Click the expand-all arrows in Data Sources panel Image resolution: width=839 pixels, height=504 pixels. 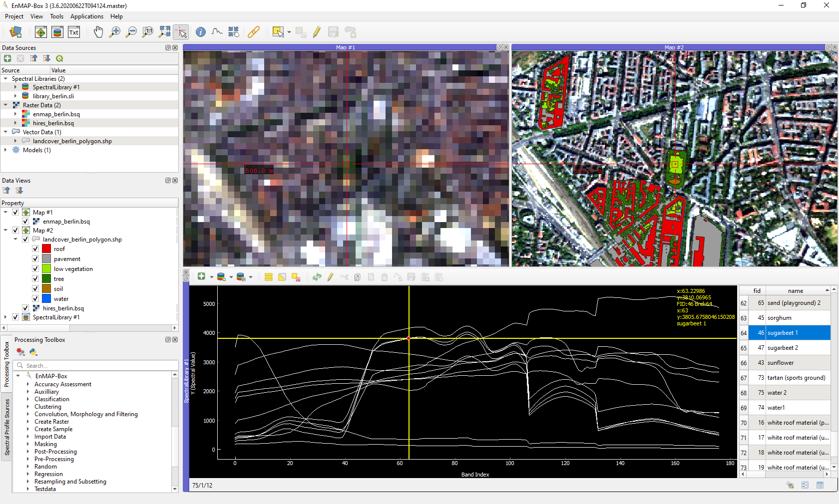pyautogui.click(x=47, y=58)
